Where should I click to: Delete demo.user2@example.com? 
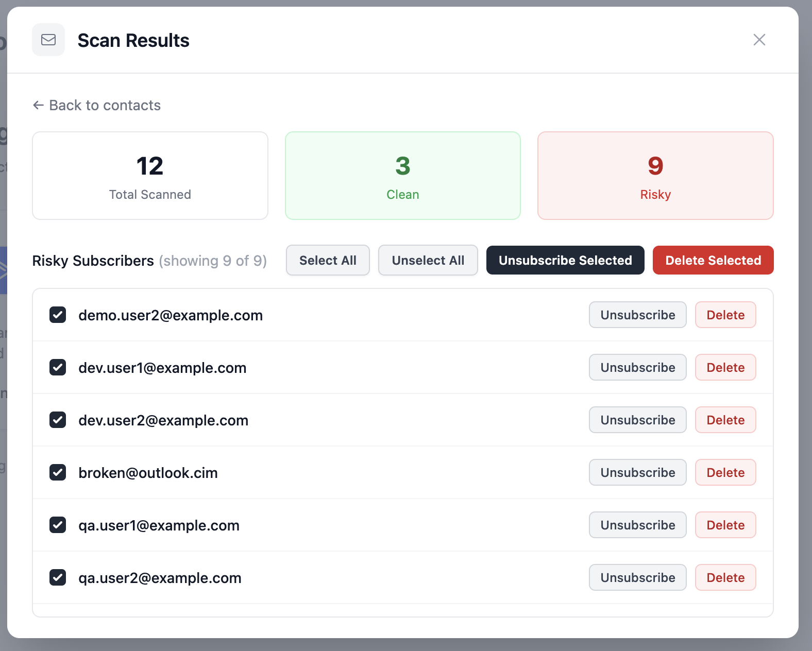(x=725, y=315)
